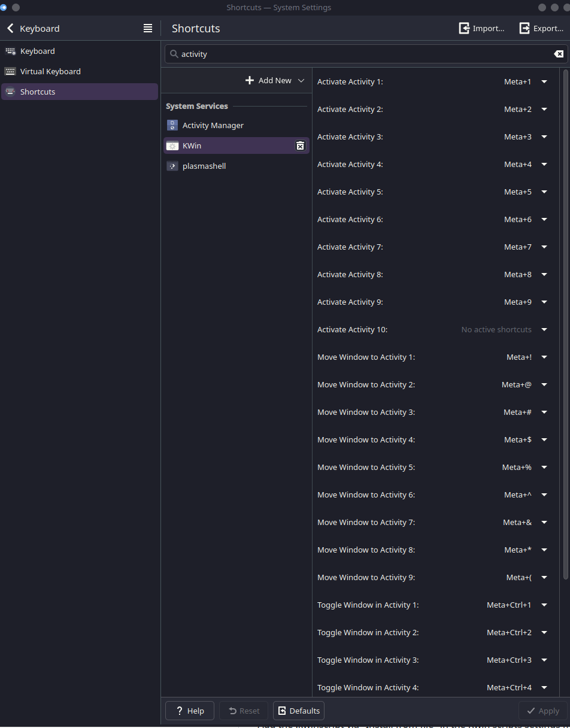Select the Activate Activity 7 row
Image resolution: width=570 pixels, height=728 pixels.
click(x=437, y=247)
